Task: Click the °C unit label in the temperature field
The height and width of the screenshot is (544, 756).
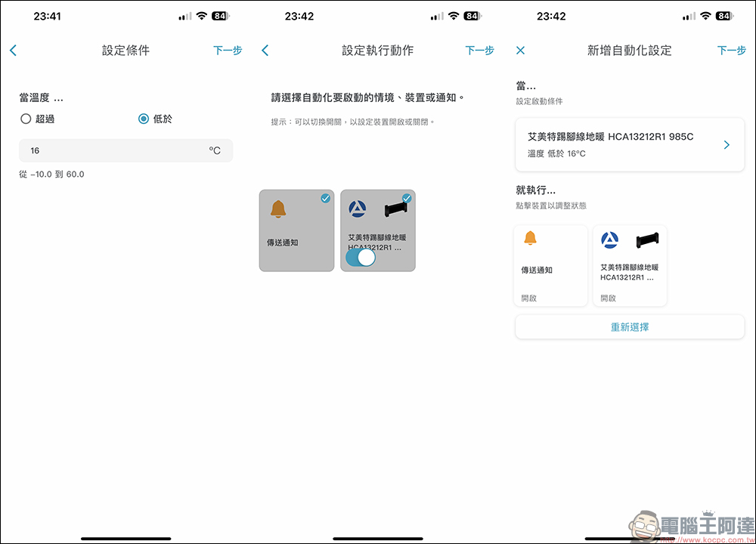Action: click(x=215, y=150)
